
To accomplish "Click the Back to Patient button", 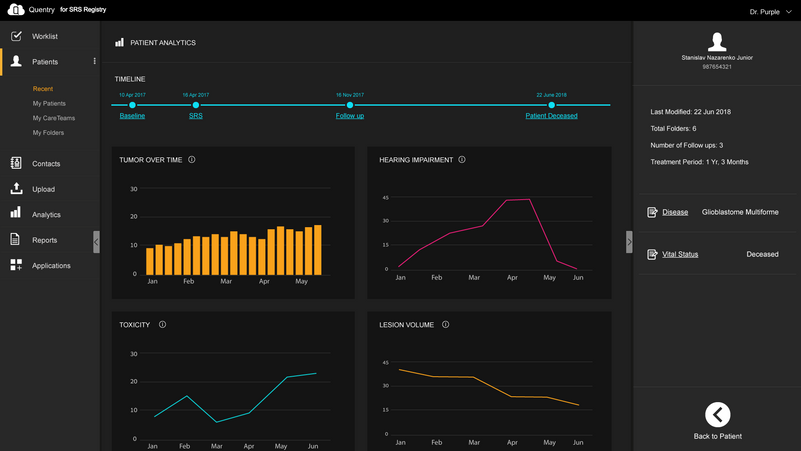I will coord(717,421).
